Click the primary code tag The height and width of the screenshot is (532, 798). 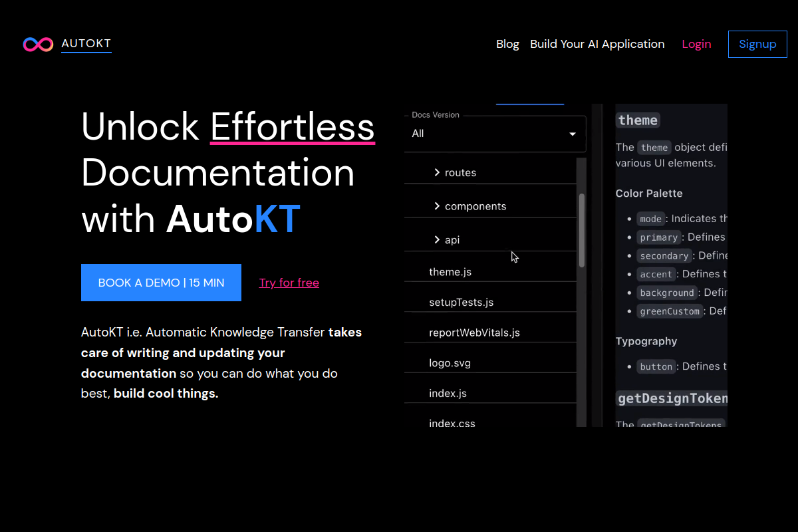658,237
